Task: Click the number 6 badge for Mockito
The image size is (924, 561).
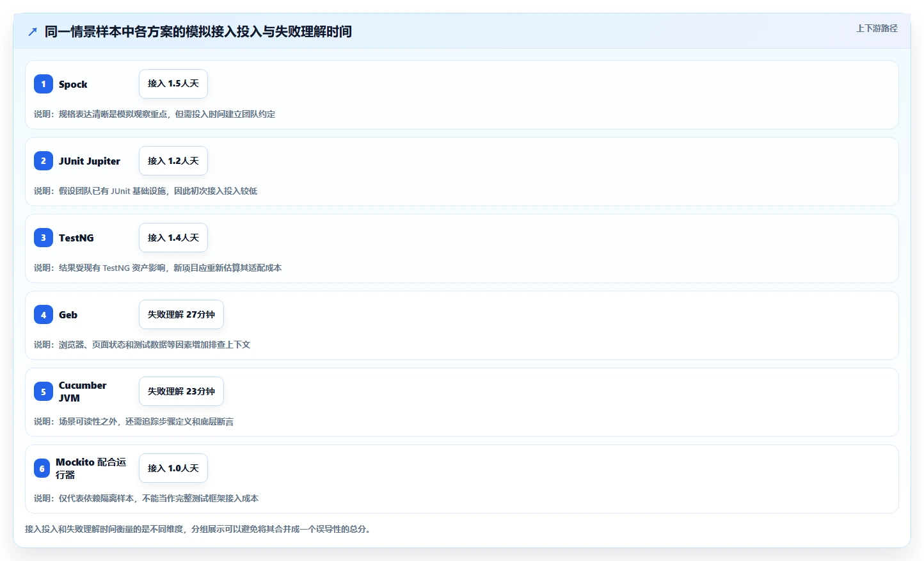Action: [x=42, y=468]
